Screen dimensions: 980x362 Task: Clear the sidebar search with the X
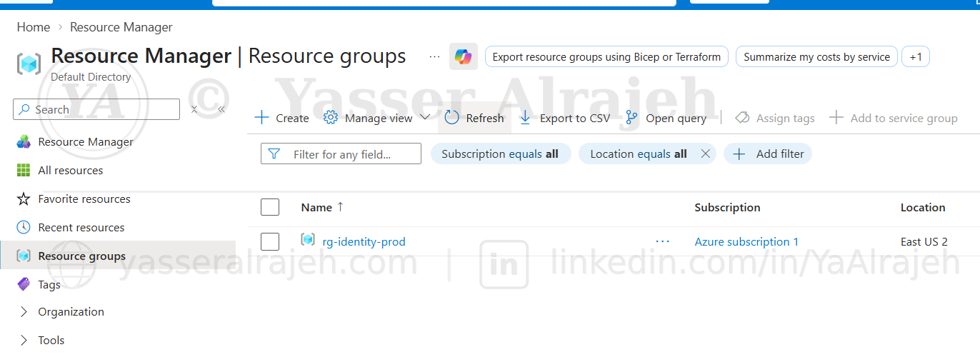point(194,109)
